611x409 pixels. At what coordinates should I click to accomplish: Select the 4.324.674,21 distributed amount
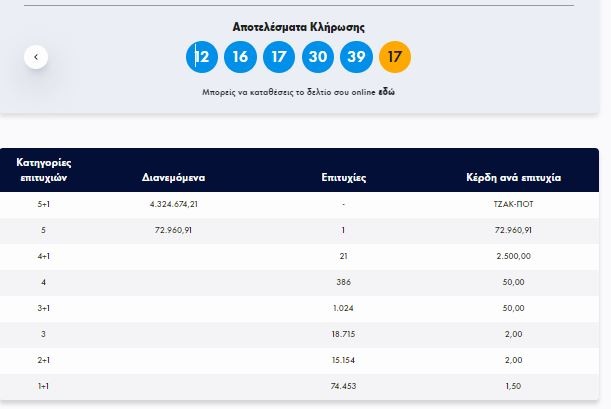tap(174, 204)
